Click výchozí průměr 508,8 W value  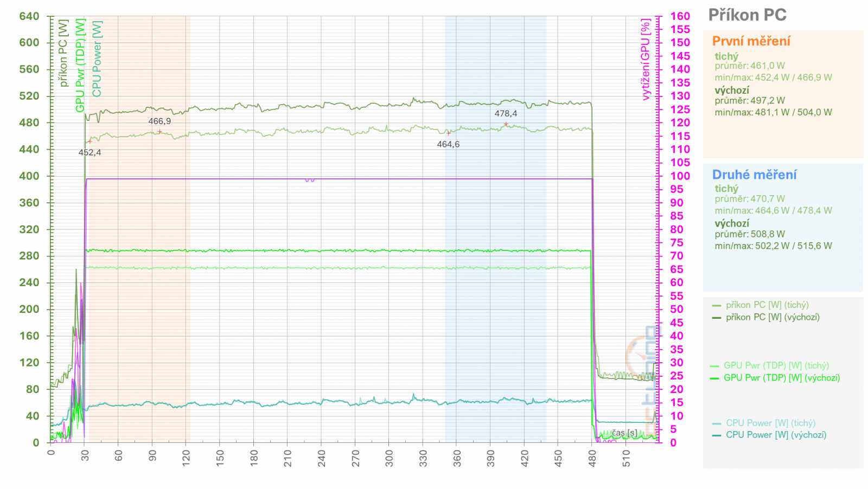(750, 234)
